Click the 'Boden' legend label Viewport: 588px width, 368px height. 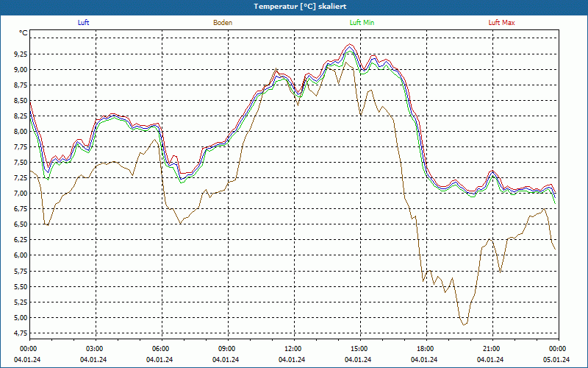click(223, 23)
